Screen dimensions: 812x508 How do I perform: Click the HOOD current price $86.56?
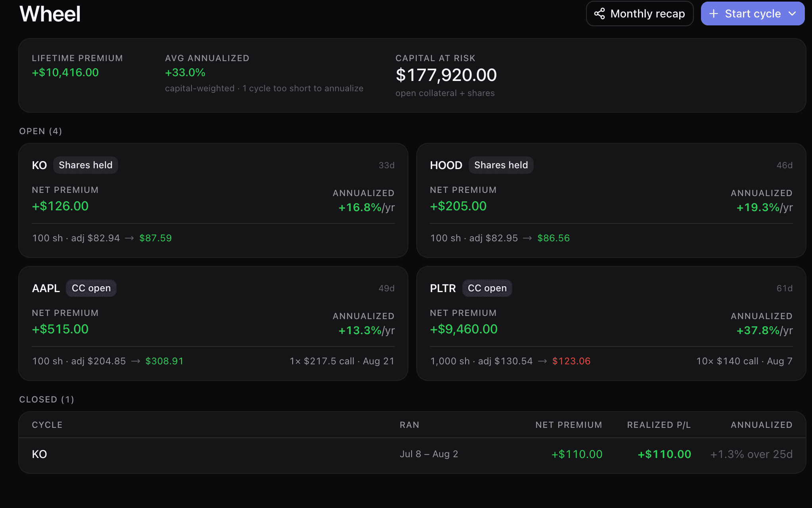(x=553, y=238)
